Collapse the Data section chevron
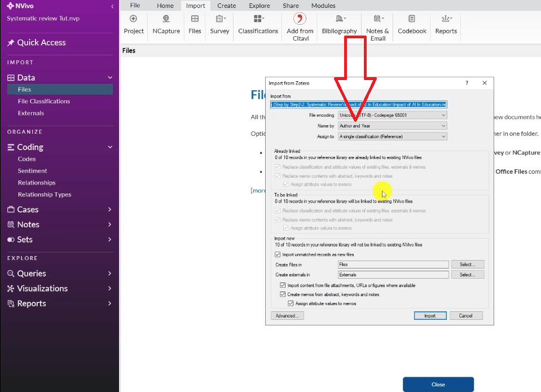This screenshot has width=541, height=392. point(110,78)
